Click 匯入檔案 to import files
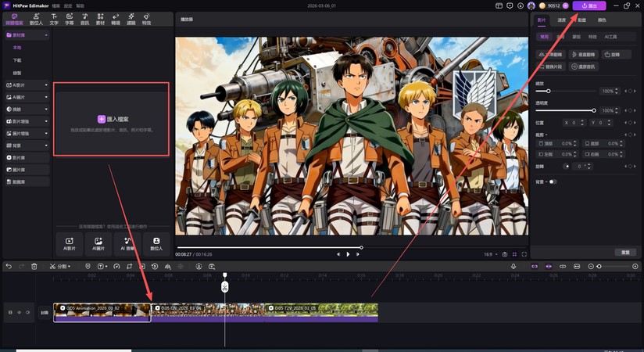Screen dimensions: 644x352 click(x=111, y=119)
